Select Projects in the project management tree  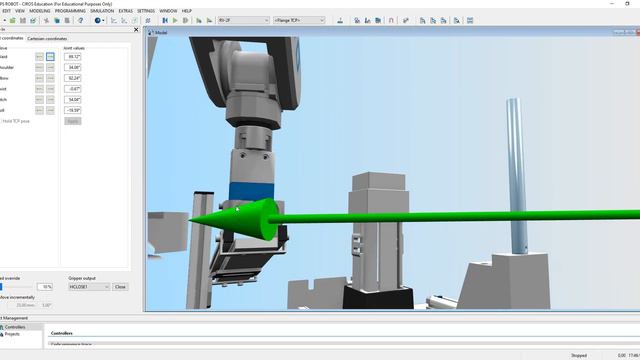(x=12, y=334)
